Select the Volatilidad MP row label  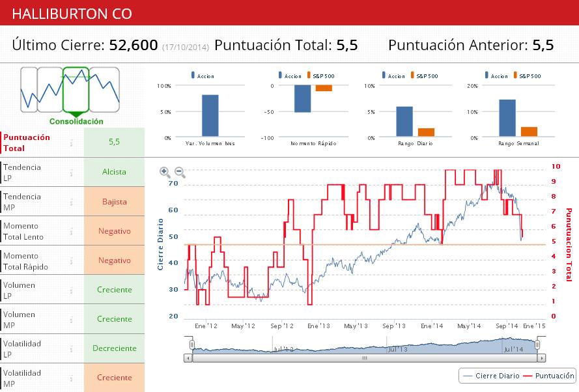click(22, 378)
